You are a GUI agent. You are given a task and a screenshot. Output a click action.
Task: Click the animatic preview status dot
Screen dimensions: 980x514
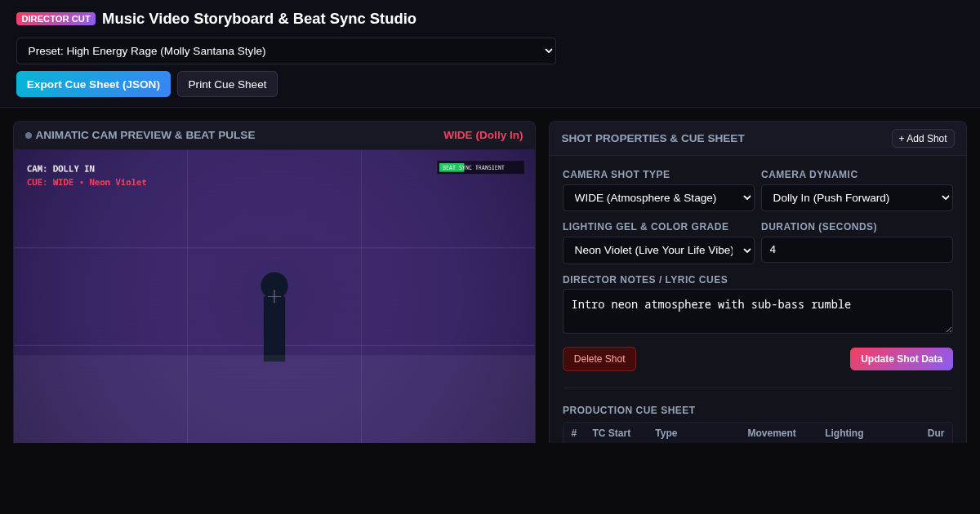click(x=29, y=135)
